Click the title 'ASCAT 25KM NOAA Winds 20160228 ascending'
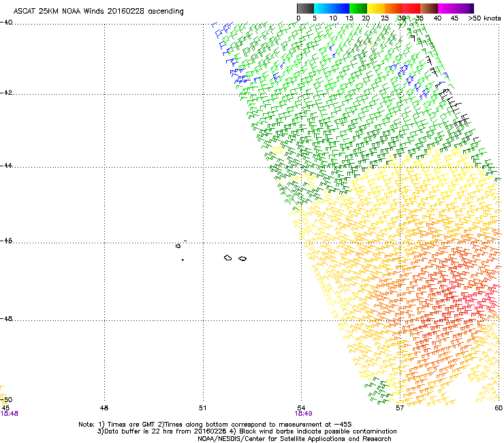504x443 pixels. (x=98, y=12)
